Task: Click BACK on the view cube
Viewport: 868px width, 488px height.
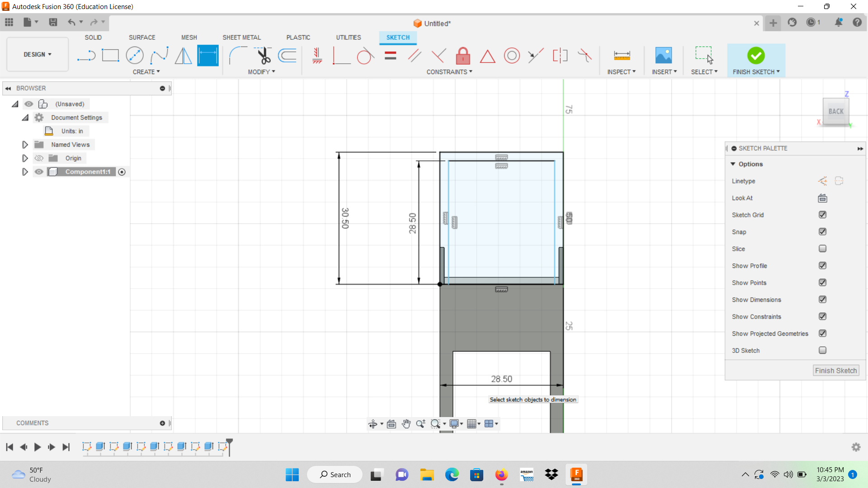Action: coord(836,111)
